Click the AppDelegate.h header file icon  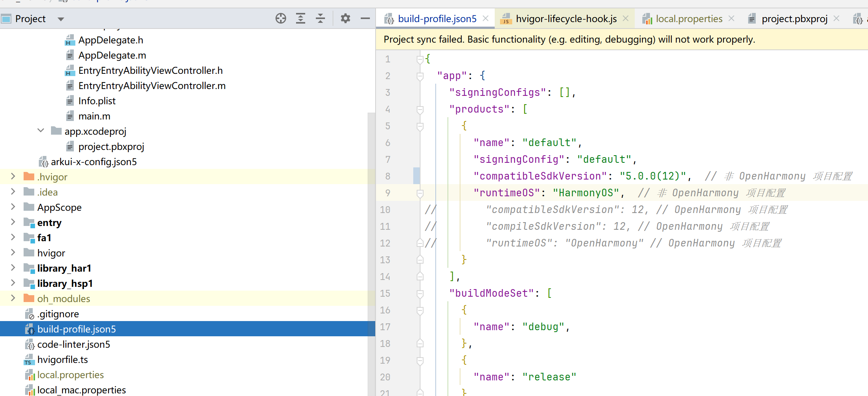70,40
